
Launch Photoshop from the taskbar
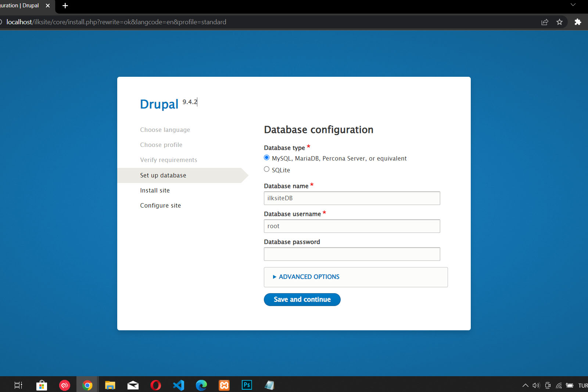[247, 385]
